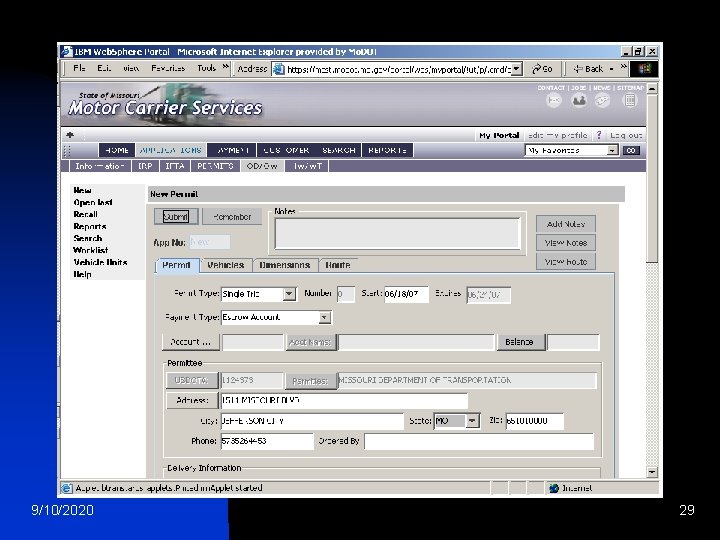Open the View menu
This screenshot has height=540, width=720.
[131, 68]
